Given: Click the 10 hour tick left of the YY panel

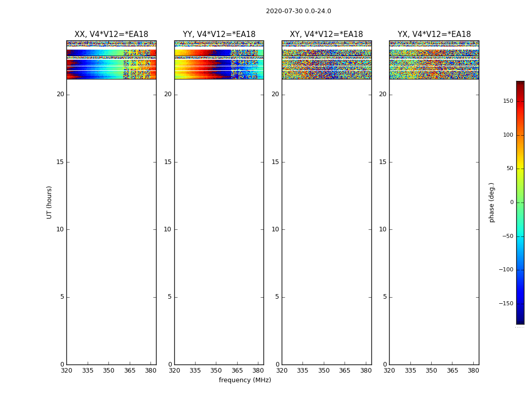Looking at the screenshot, I should [x=167, y=229].
